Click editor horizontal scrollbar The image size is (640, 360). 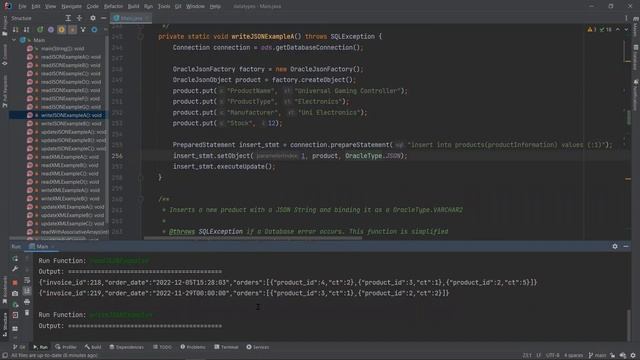tap(252, 238)
